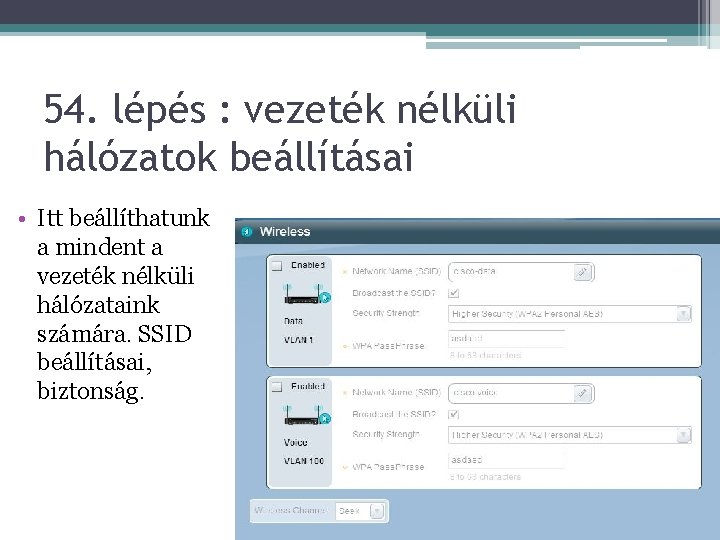This screenshot has height=540, width=720.
Task: Enable the Data VLAN 1 wireless network checkbox
Action: point(276,266)
